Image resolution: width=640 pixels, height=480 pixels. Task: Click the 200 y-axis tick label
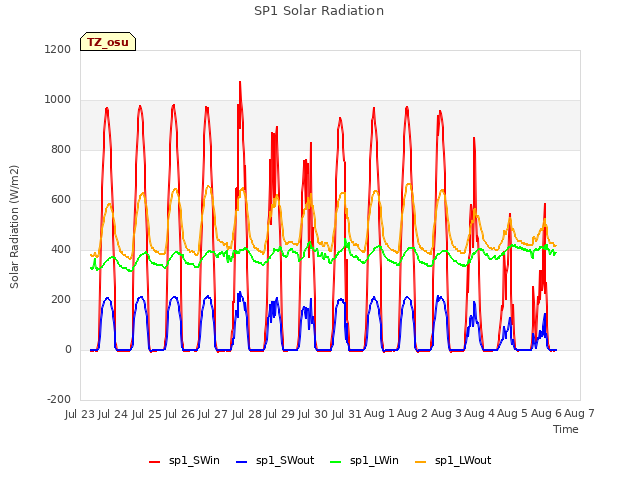tap(61, 300)
